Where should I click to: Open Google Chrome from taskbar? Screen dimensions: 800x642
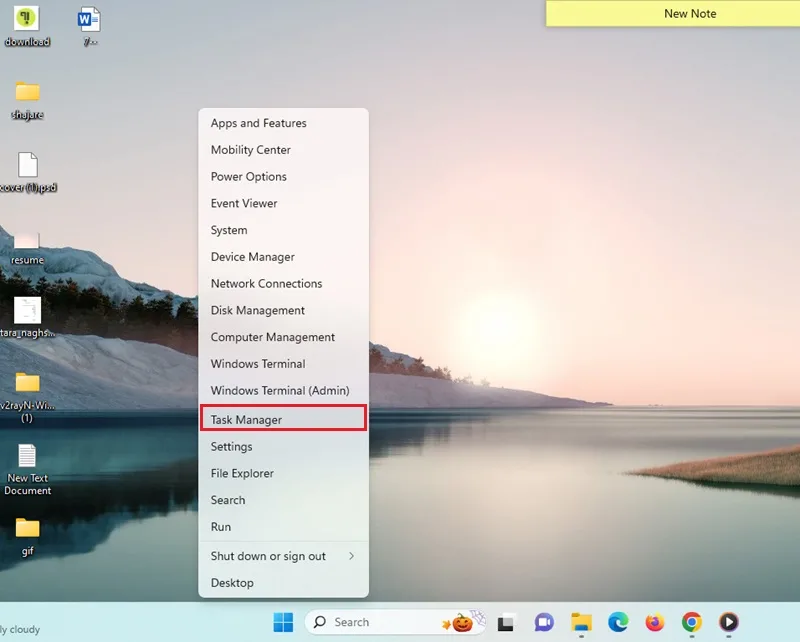(691, 622)
